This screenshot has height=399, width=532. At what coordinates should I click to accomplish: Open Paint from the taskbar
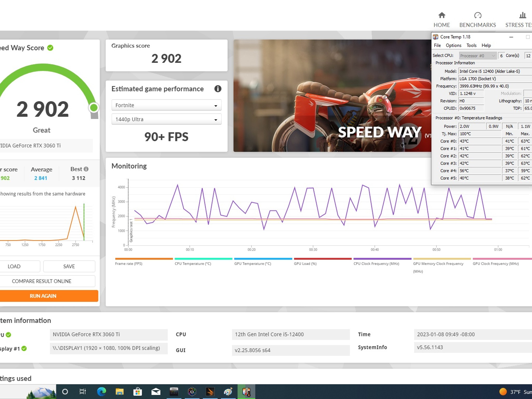[x=228, y=391]
